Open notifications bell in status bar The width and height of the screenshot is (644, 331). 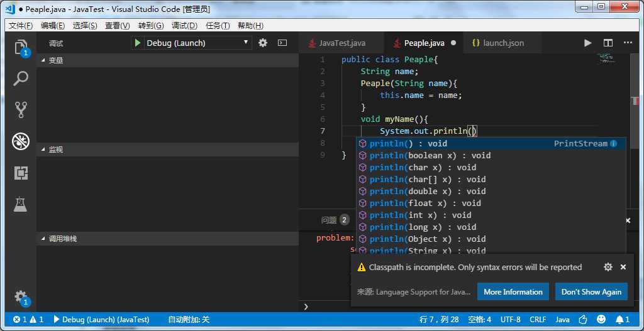(622, 319)
